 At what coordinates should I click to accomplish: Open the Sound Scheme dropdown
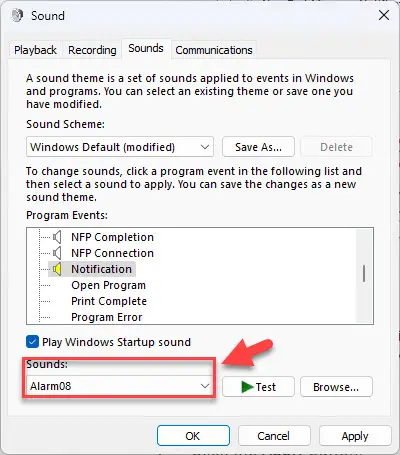pyautogui.click(x=120, y=147)
